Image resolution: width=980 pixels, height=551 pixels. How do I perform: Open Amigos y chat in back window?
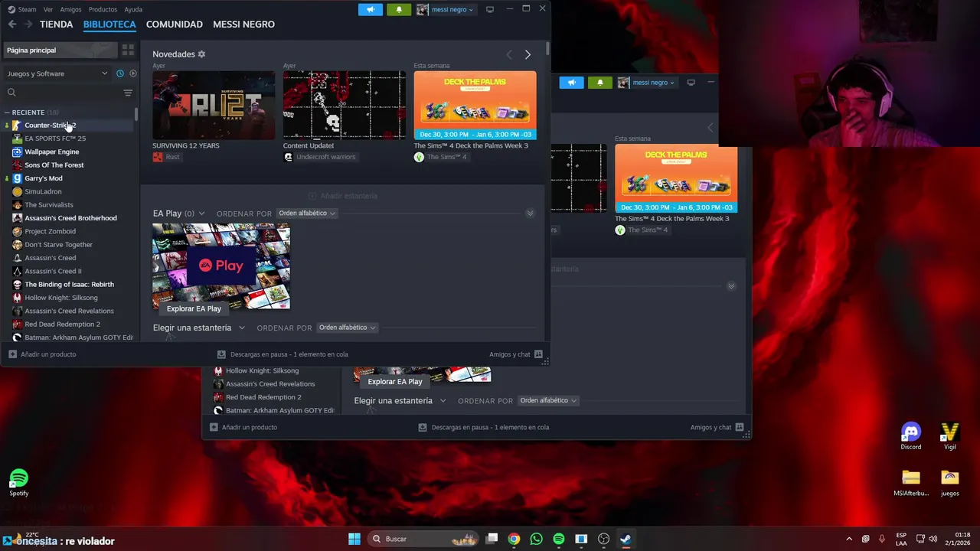point(717,427)
